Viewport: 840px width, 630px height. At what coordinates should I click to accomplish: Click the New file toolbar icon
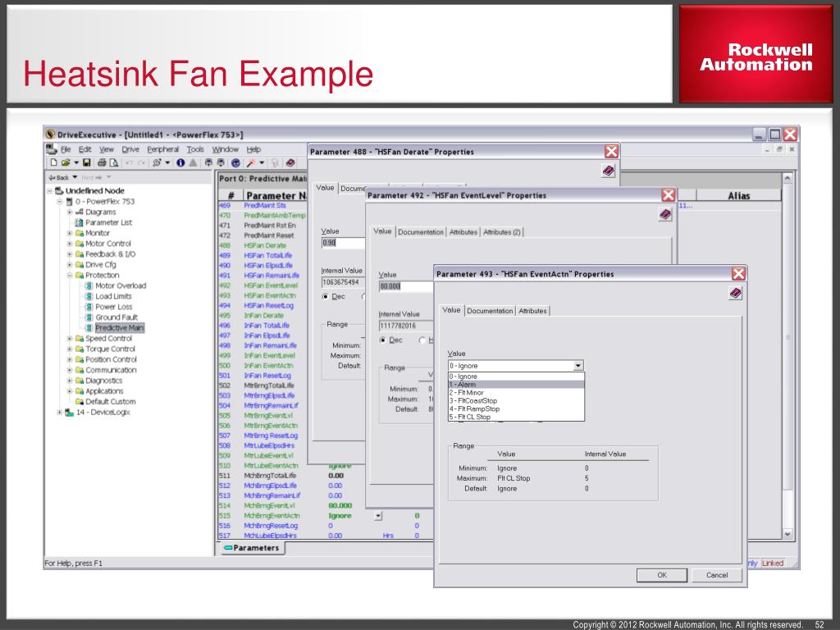(x=53, y=162)
